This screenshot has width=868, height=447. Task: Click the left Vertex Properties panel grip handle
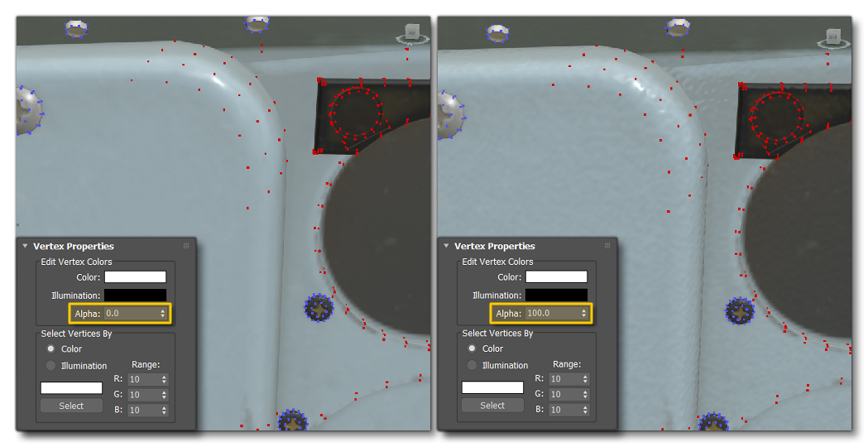click(186, 247)
